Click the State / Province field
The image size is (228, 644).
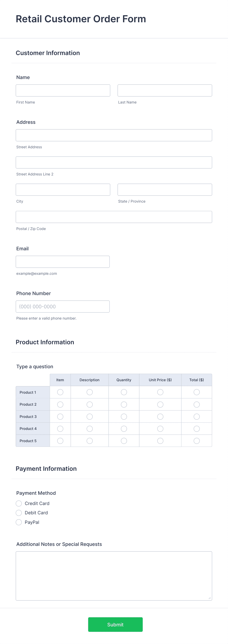(x=165, y=189)
